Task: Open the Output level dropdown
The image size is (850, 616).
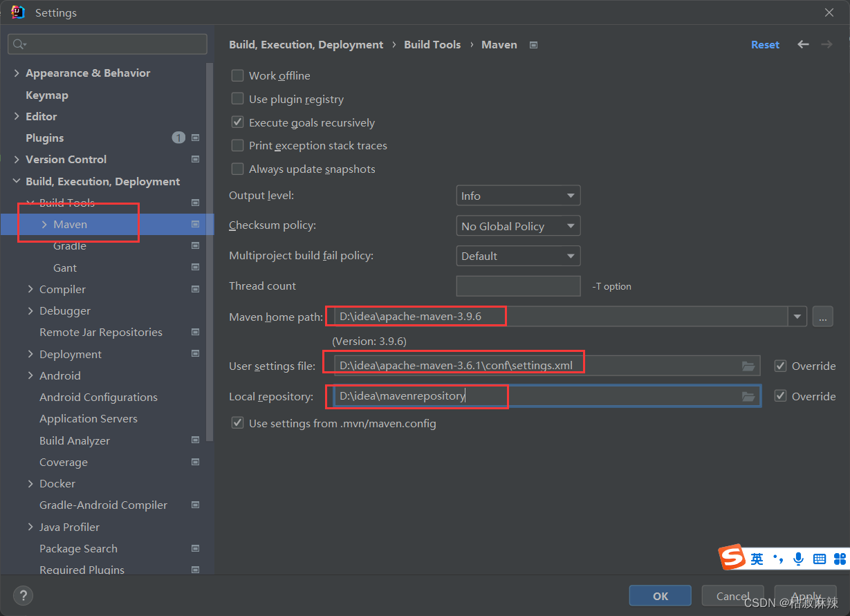Action: [x=518, y=196]
